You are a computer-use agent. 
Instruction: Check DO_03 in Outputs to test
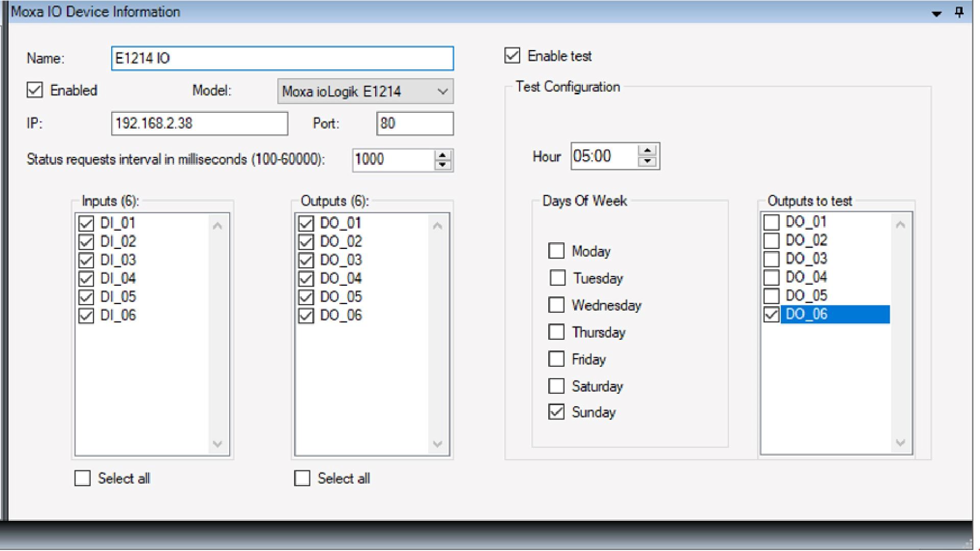(771, 259)
